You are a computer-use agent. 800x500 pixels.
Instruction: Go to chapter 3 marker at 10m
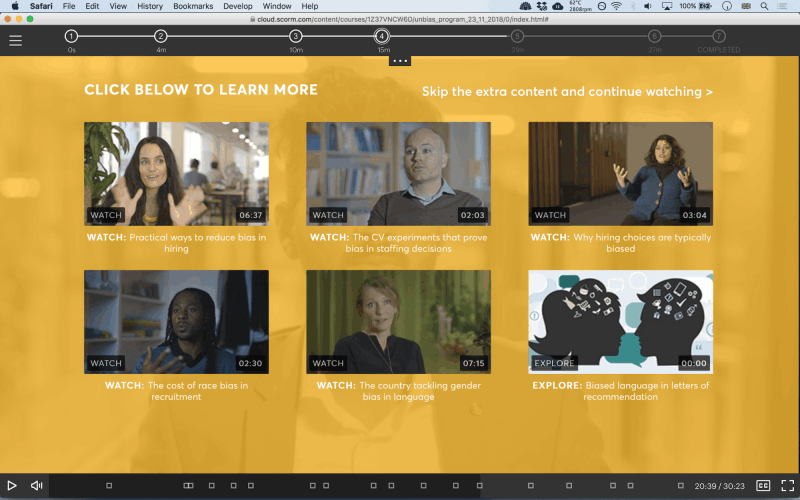click(295, 36)
